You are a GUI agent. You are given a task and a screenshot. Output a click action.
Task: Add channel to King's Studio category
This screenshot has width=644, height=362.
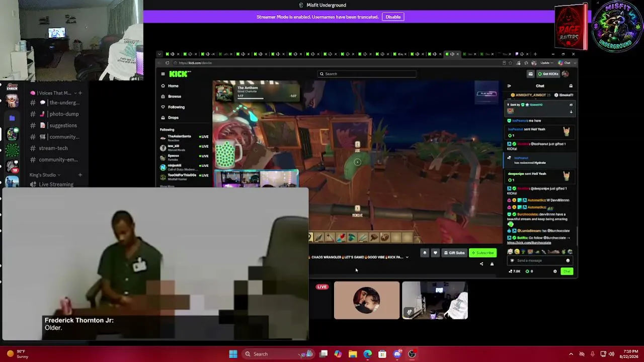(80, 175)
